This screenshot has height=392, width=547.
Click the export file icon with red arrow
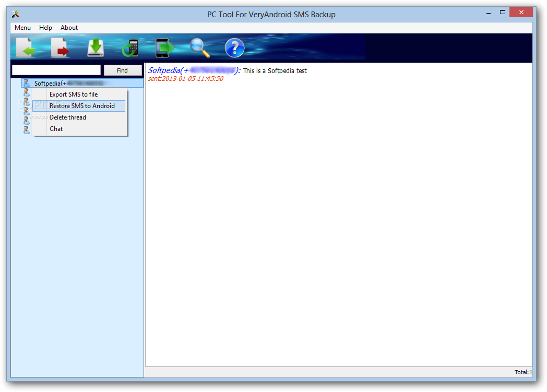(60, 47)
